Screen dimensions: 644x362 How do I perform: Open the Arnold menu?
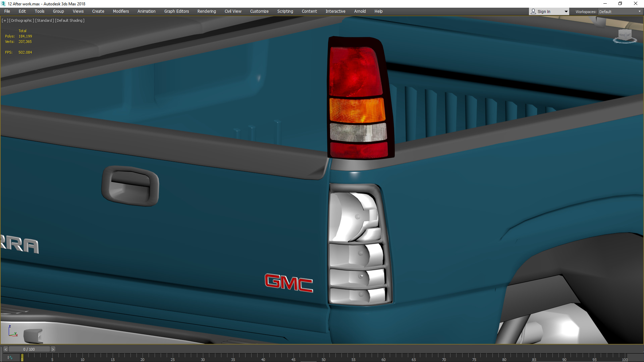[x=360, y=11]
